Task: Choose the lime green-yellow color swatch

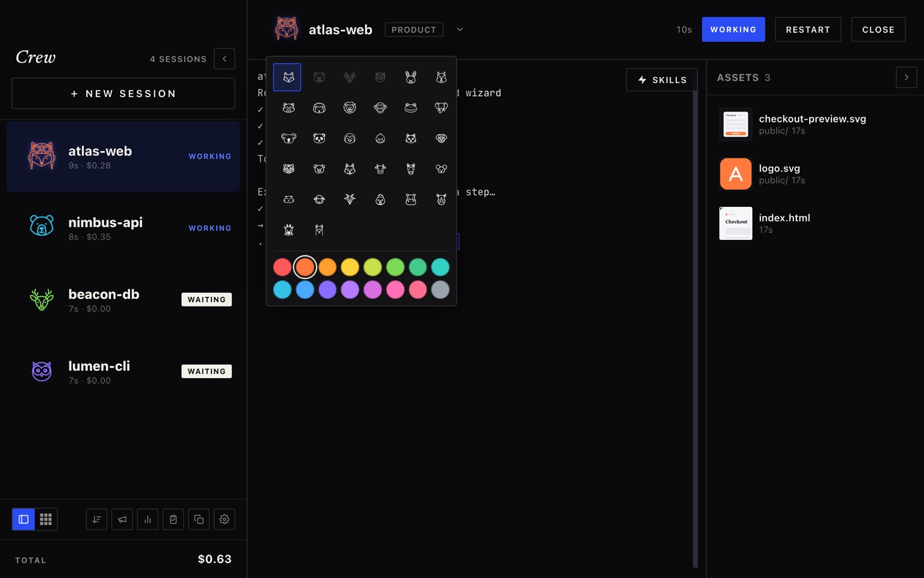Action: tap(372, 267)
